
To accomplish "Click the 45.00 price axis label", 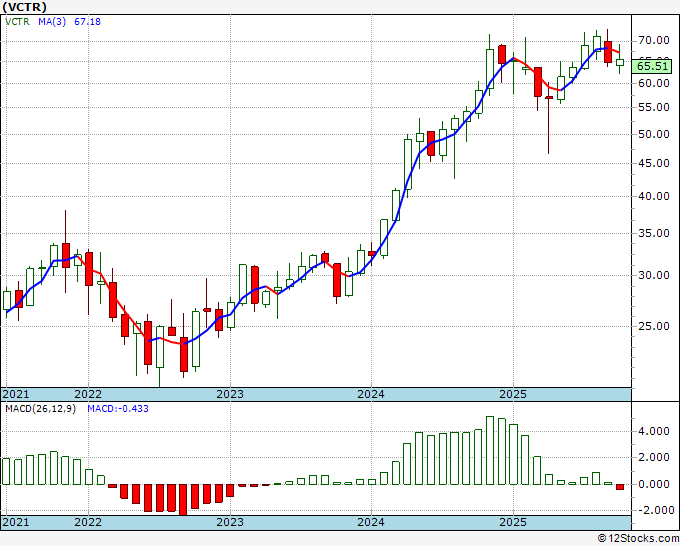I will click(x=654, y=163).
